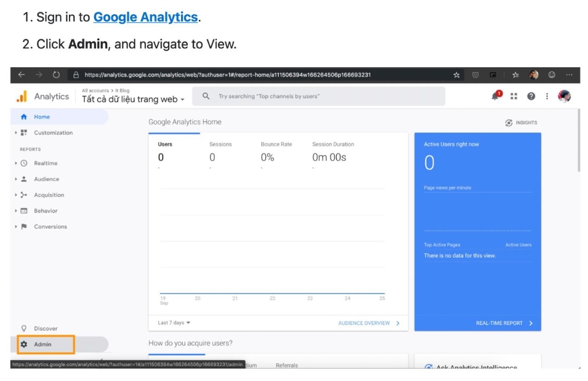Open the Google apps grid icon
Image resolution: width=588 pixels, height=381 pixels.
513,96
